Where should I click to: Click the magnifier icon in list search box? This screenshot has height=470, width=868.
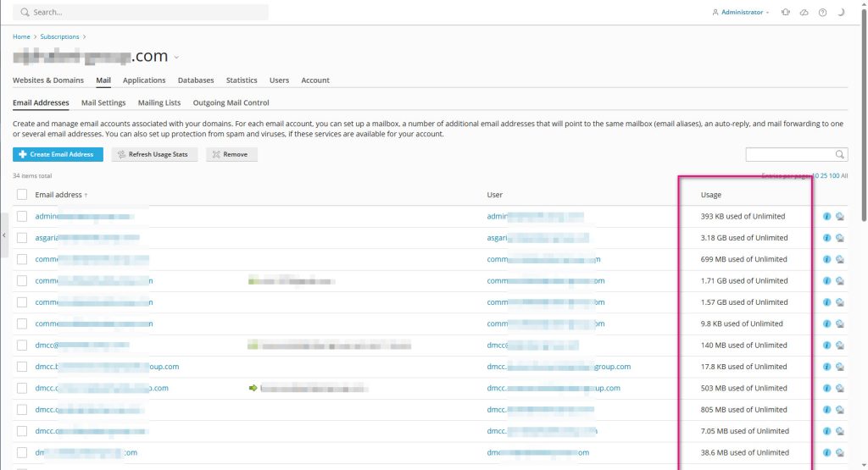839,154
